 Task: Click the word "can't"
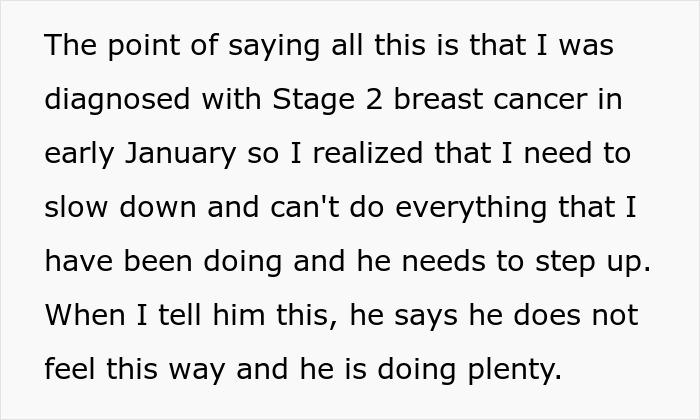305,208
